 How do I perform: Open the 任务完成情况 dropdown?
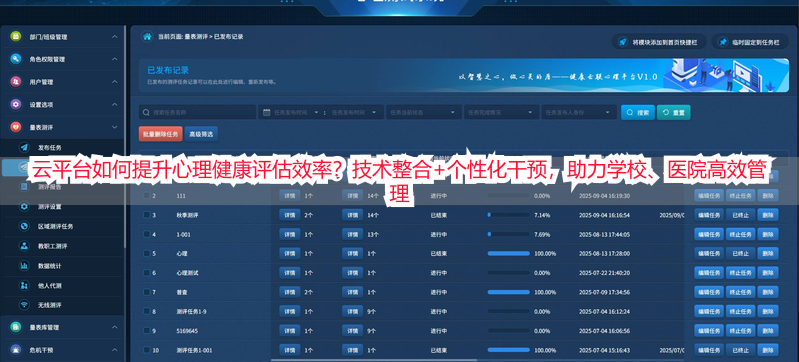coord(501,113)
